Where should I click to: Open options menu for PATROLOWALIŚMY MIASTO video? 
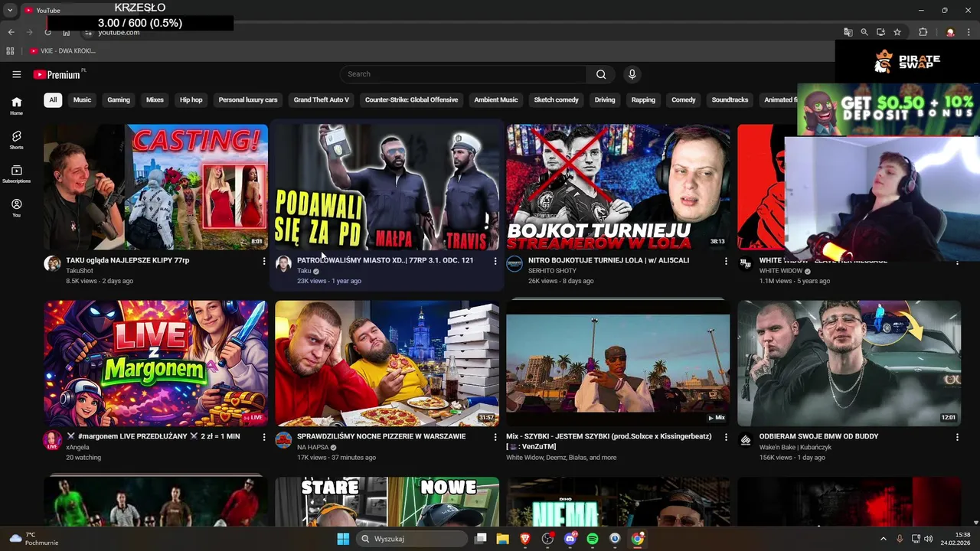[x=495, y=261]
